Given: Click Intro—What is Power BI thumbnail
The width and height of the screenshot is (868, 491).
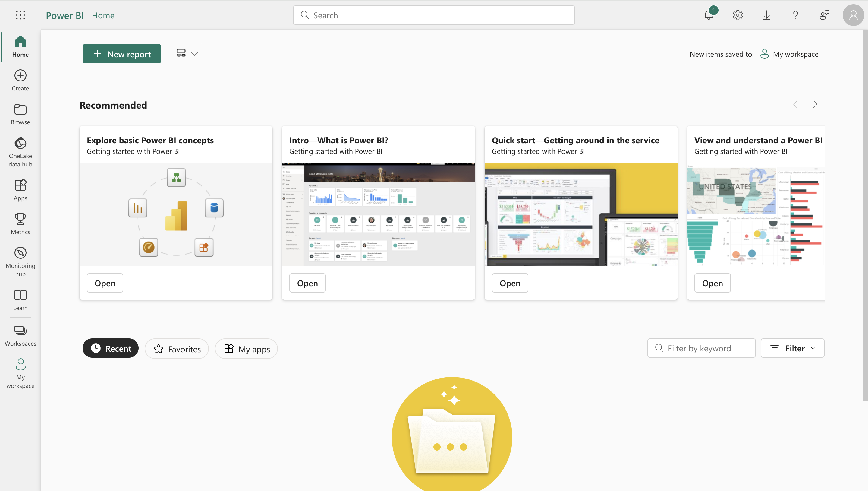Looking at the screenshot, I should (379, 215).
